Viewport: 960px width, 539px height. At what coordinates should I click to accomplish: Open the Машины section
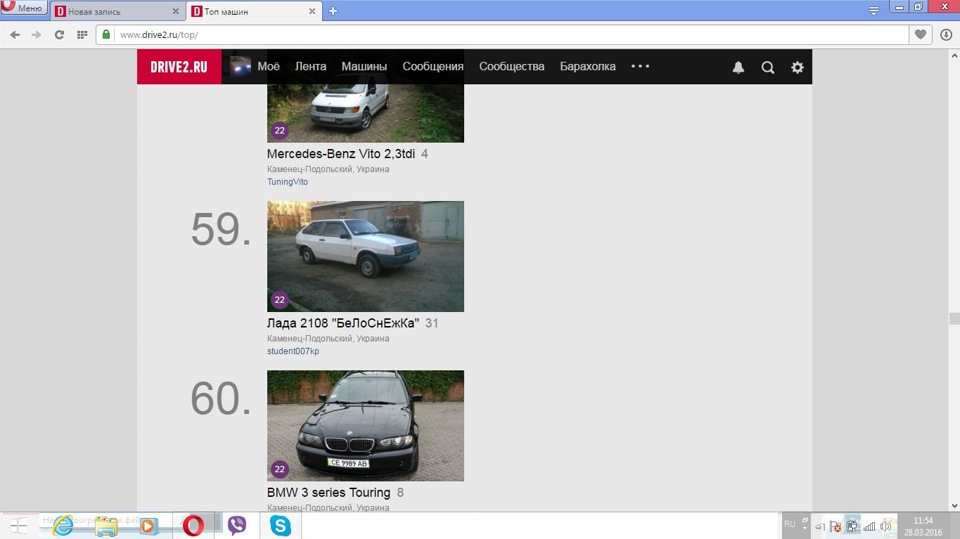pos(364,66)
